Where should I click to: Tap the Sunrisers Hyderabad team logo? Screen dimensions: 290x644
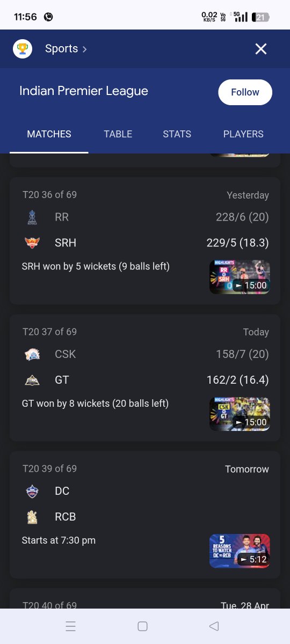pos(32,243)
